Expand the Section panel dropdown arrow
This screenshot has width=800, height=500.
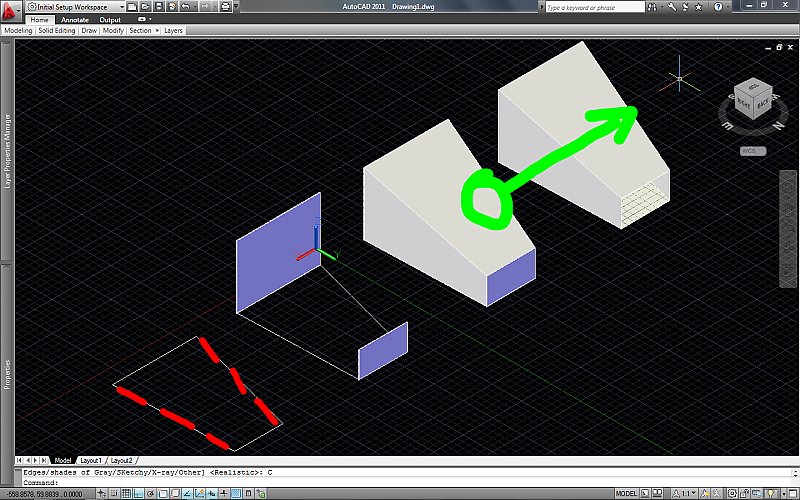coord(157,31)
